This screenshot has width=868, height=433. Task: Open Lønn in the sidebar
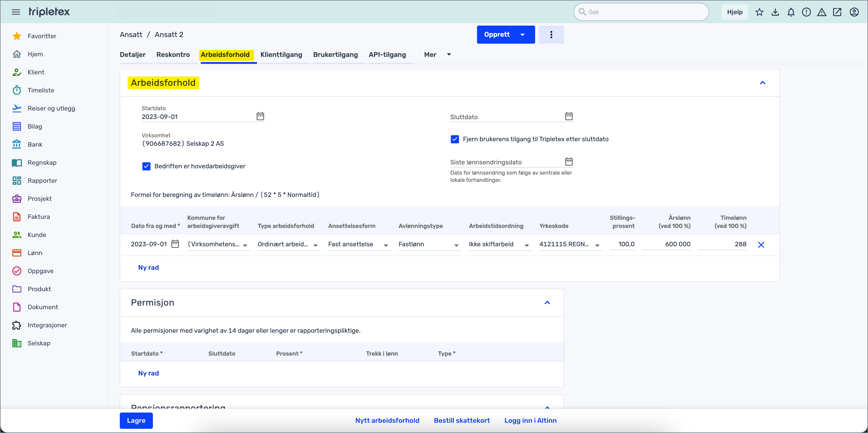35,253
